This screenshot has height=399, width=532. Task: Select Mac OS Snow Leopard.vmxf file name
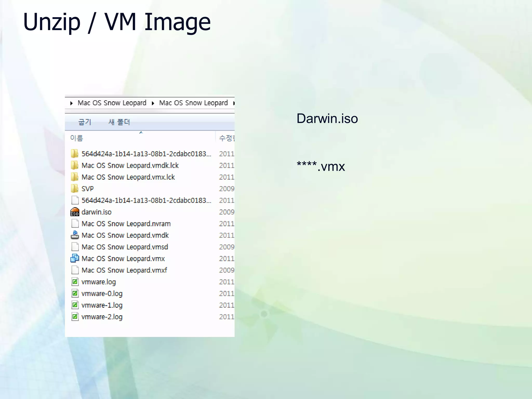tap(124, 270)
